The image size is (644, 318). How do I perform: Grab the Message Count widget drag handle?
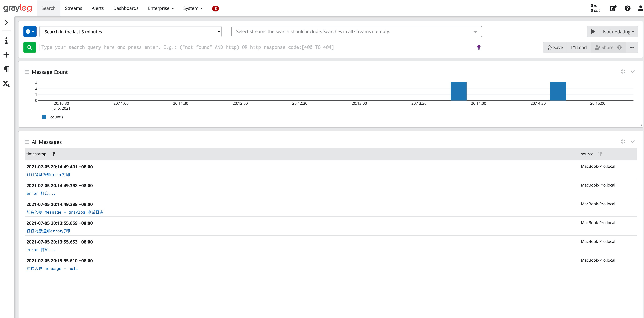coord(27,72)
